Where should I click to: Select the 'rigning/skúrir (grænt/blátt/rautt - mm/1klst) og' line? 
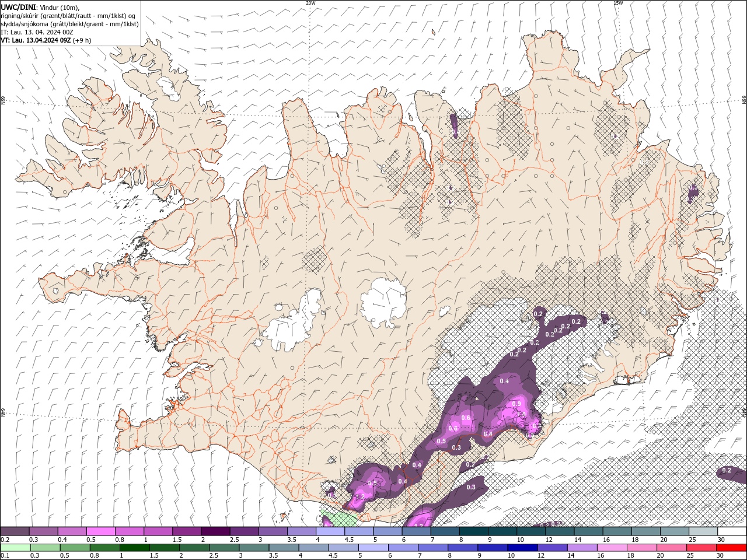(68, 16)
